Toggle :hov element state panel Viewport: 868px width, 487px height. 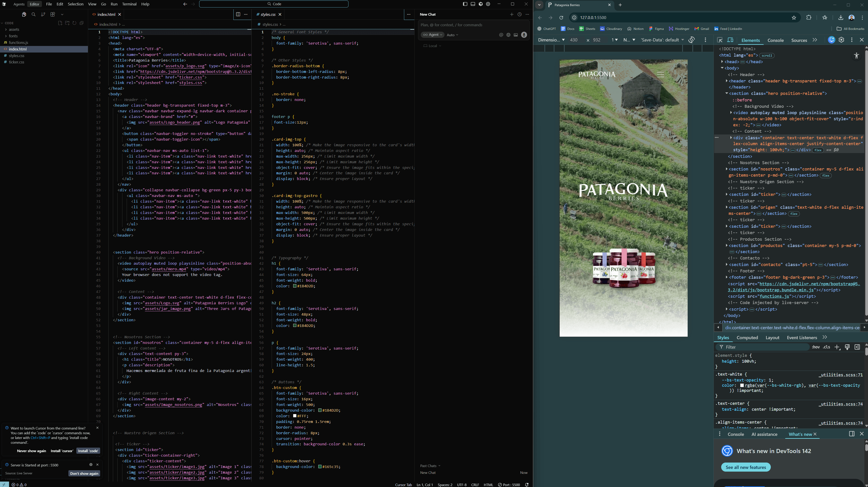click(x=815, y=347)
